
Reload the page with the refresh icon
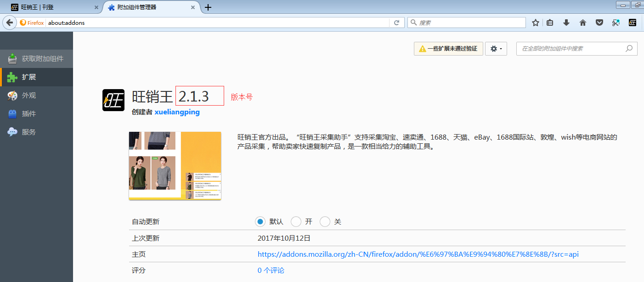pos(397,23)
